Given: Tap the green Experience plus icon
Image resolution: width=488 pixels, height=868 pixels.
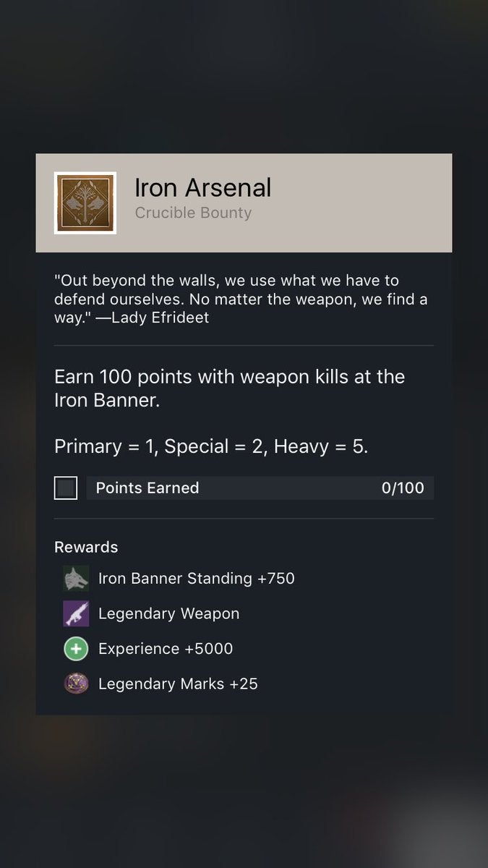Looking at the screenshot, I should 76,649.
